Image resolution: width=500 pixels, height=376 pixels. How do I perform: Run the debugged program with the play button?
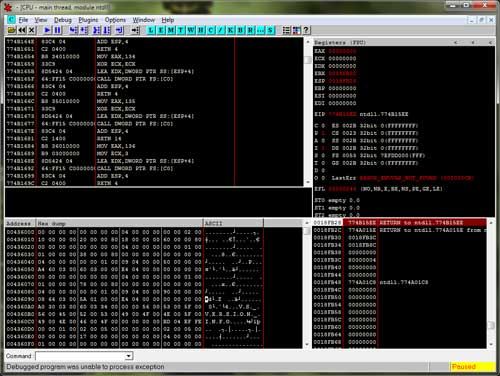point(47,30)
